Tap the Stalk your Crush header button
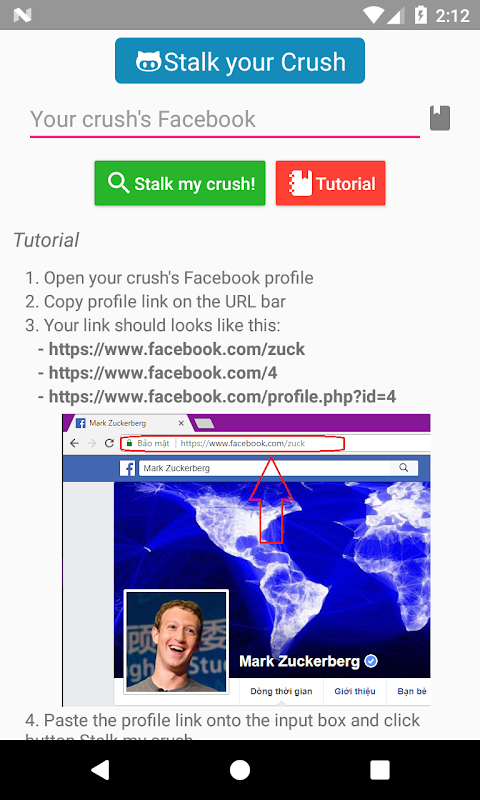This screenshot has height=800, width=480. tap(240, 61)
